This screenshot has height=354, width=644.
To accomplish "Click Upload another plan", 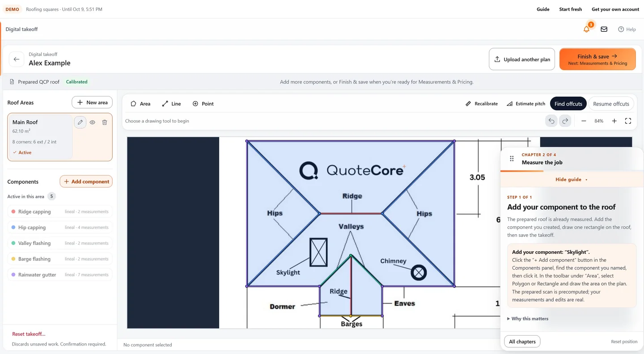I will pyautogui.click(x=522, y=59).
